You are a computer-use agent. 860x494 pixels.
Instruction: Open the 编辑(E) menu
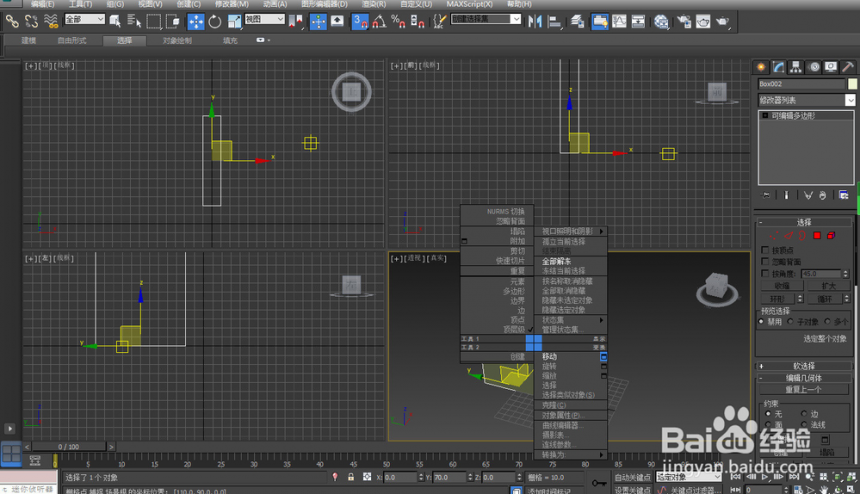coord(42,4)
